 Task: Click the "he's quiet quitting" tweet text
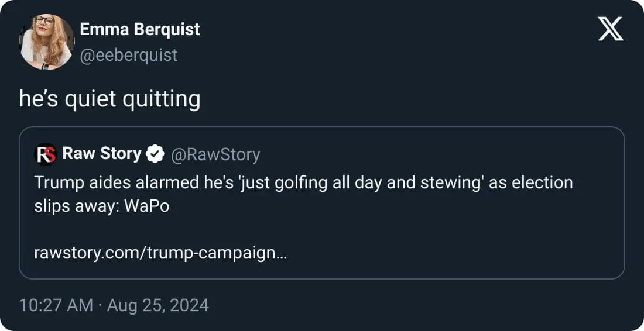[109, 99]
